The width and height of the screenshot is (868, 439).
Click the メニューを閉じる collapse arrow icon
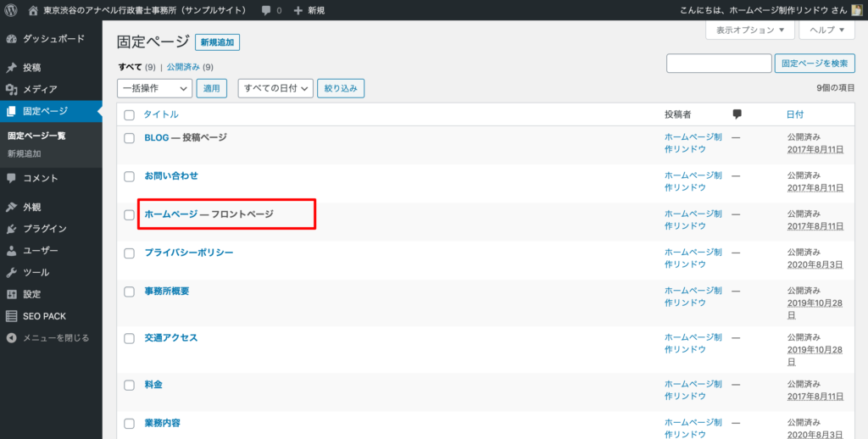(12, 337)
